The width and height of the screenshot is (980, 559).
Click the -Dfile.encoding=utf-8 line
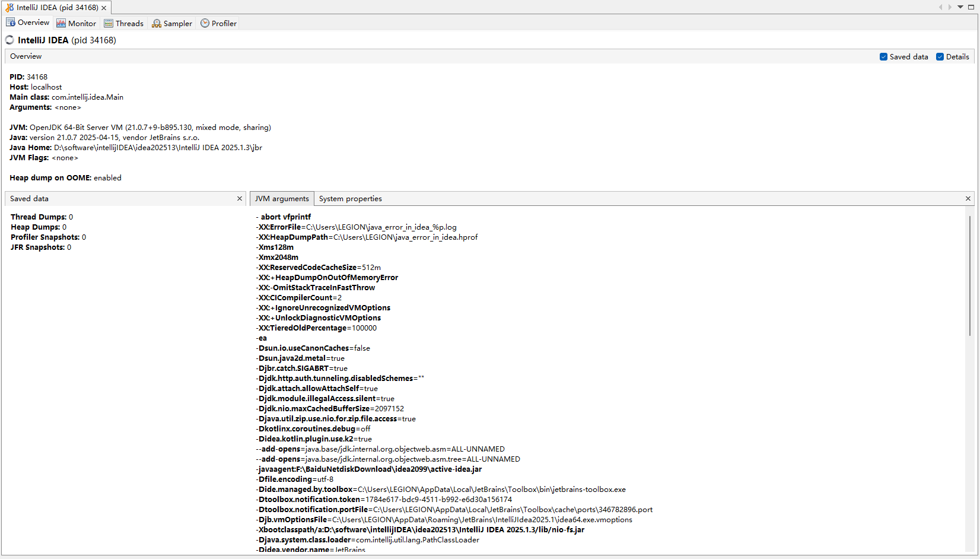(295, 479)
